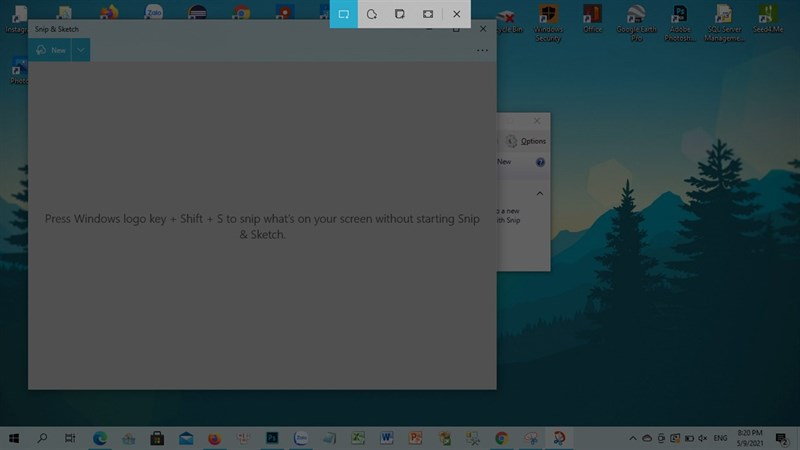The height and width of the screenshot is (450, 800).
Task: Launch Photoshop from the taskbar
Action: tap(272, 438)
